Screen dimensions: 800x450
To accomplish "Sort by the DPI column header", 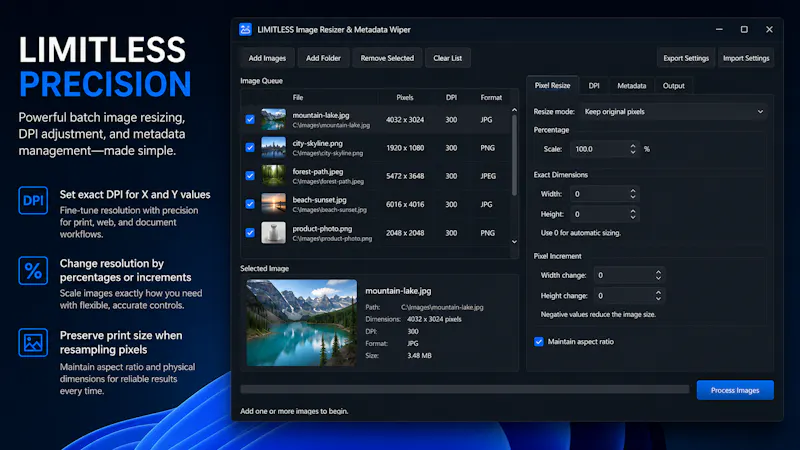I will [451, 97].
